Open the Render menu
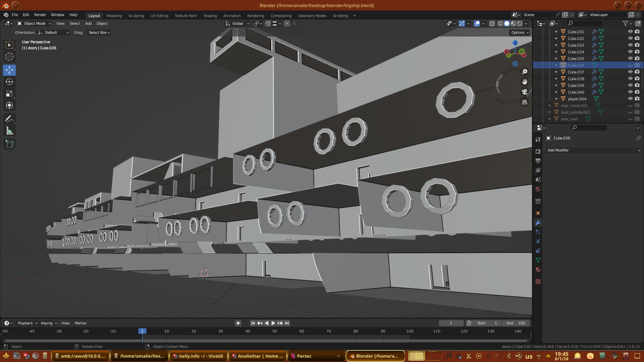644x362 pixels. coord(40,15)
